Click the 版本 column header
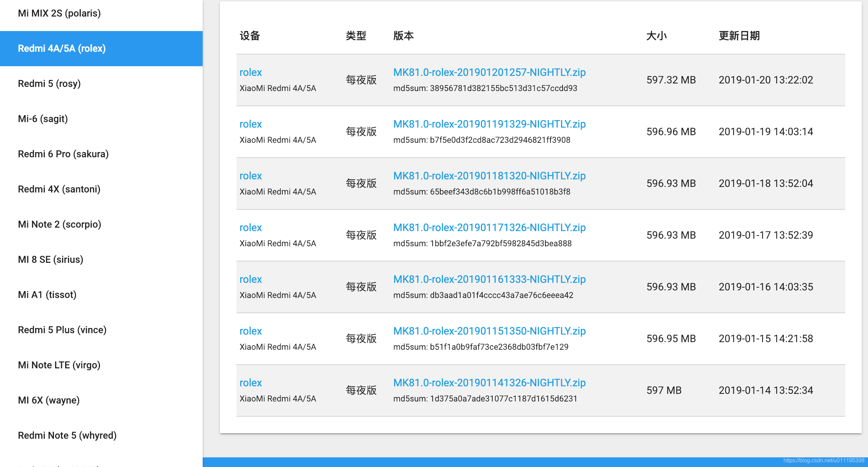 pyautogui.click(x=404, y=36)
